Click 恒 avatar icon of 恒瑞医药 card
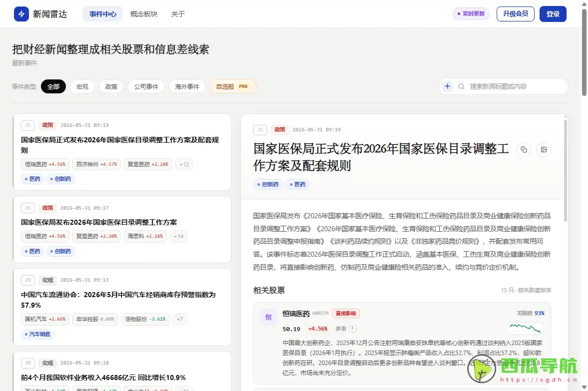The image size is (588, 391). coord(269,318)
